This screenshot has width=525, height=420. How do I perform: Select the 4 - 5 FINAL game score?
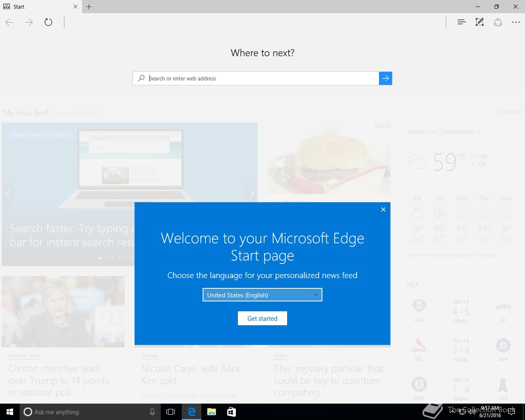(461, 312)
